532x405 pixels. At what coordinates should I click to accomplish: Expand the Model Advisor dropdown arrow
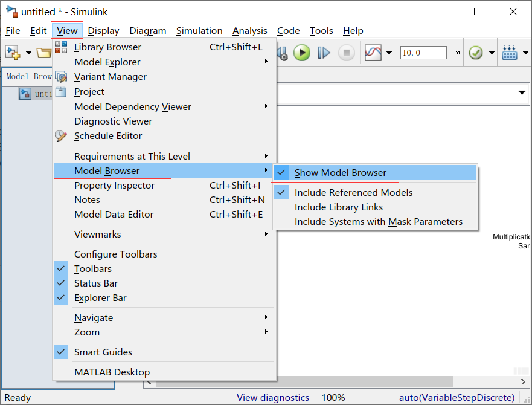click(492, 53)
